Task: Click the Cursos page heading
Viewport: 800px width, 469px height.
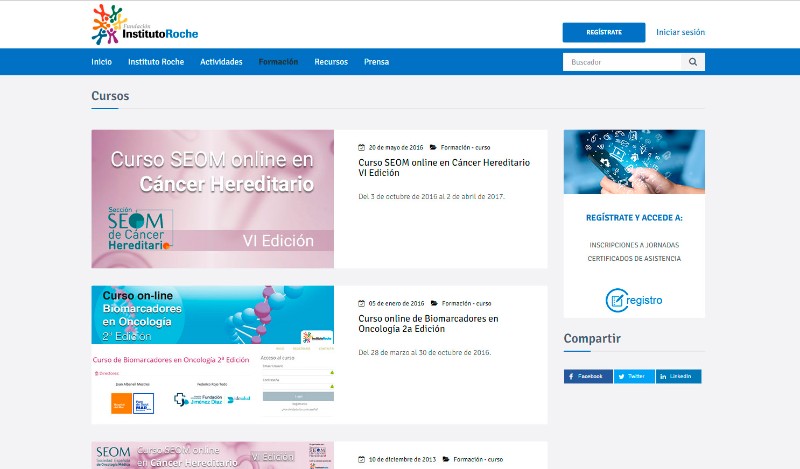Action: [x=110, y=96]
